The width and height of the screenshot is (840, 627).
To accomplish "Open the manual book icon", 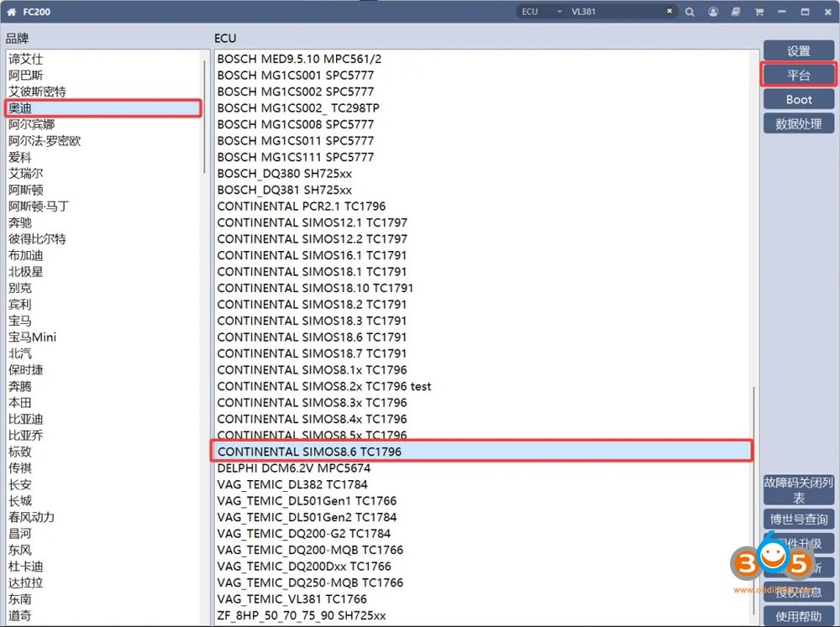I will (736, 12).
